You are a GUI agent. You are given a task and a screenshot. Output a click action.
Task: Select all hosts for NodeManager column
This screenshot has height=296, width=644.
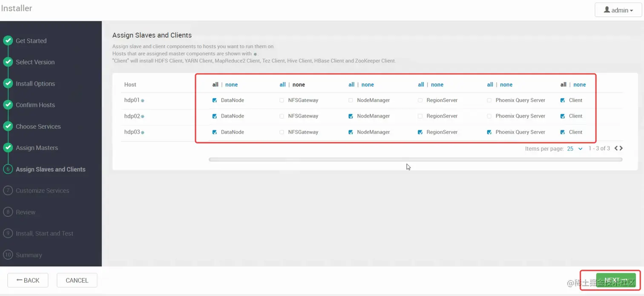click(x=351, y=85)
